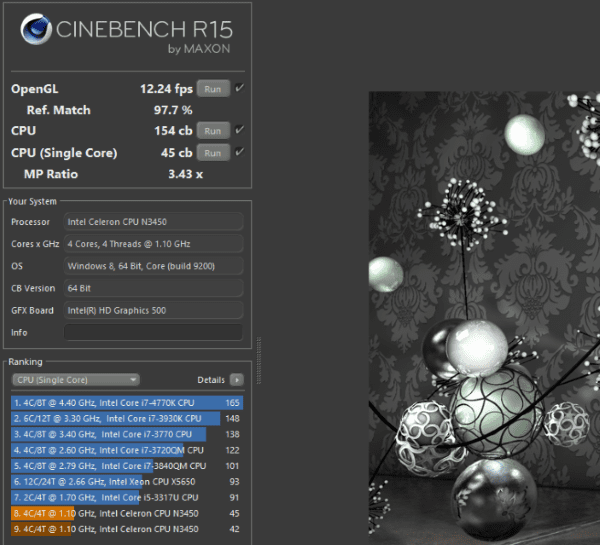Click the Info input field

pos(153,332)
